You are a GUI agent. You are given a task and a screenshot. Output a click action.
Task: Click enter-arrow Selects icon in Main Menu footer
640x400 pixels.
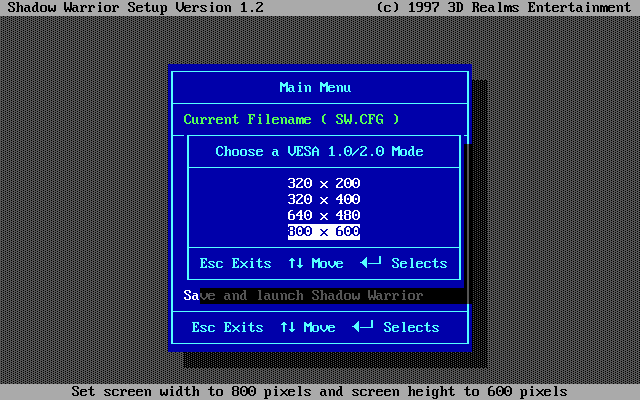[363, 326]
